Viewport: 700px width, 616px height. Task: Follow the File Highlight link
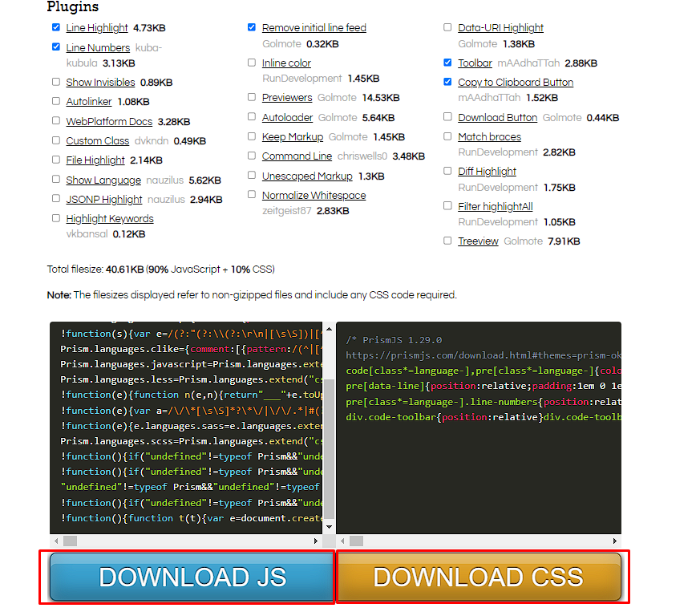(x=95, y=160)
